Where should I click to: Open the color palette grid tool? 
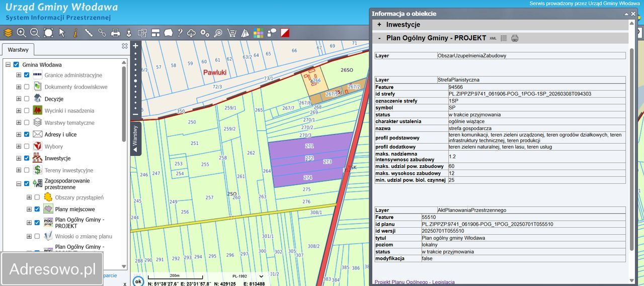[258, 33]
